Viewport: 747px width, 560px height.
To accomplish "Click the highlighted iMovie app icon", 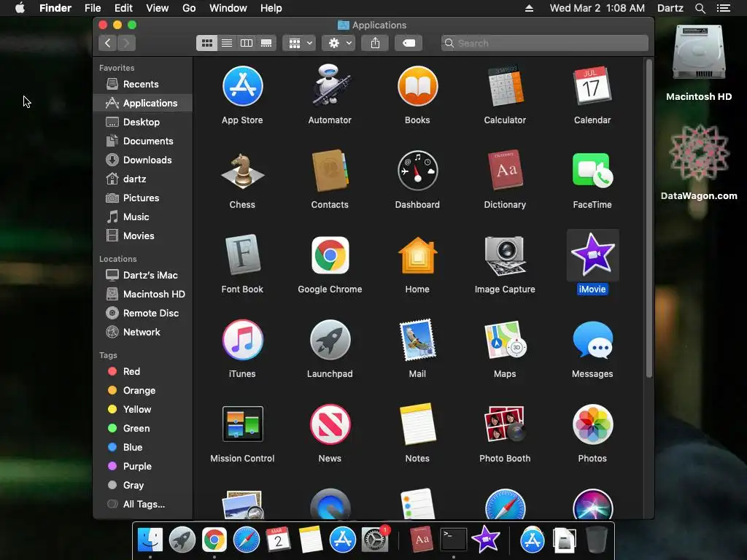I will click(592, 254).
